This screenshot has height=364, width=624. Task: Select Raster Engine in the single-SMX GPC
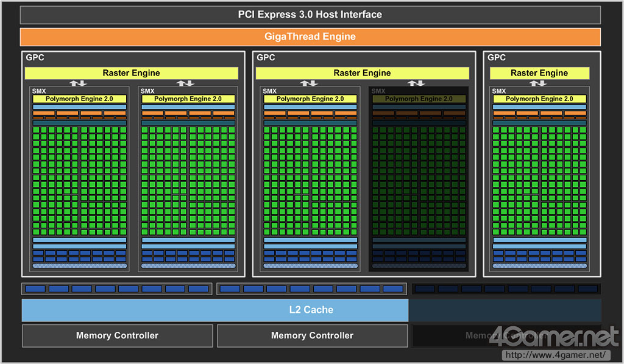click(x=539, y=73)
